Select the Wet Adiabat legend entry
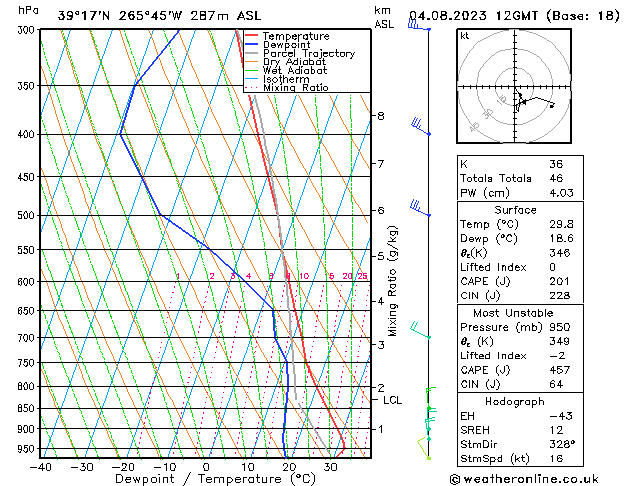629x486 pixels. [x=293, y=71]
